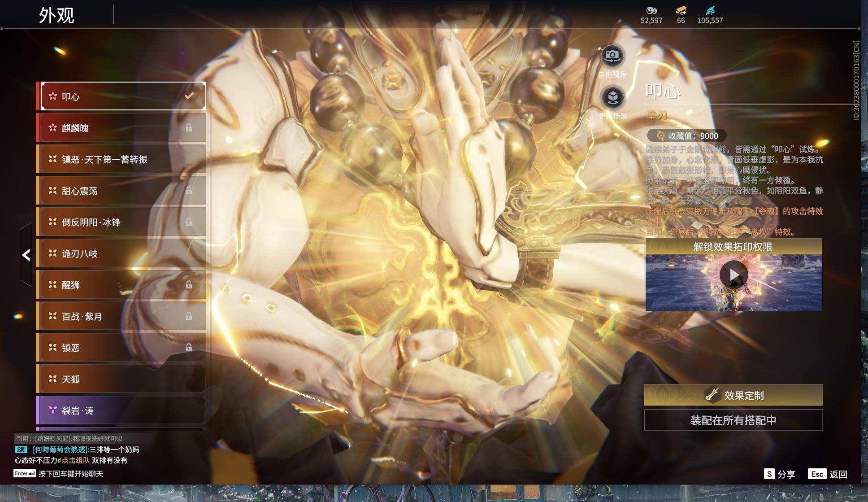
Task: Click the purple rarity icon beside 裂岩·涛
Action: click(x=53, y=410)
